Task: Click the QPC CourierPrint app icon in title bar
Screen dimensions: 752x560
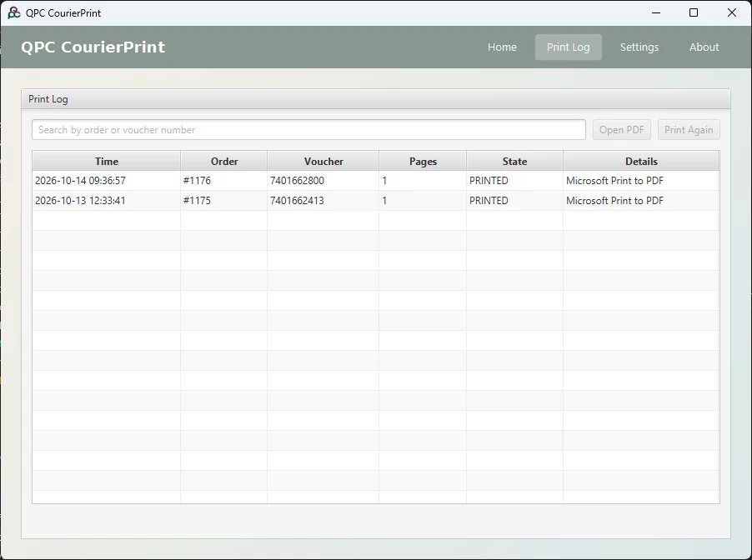Action: pos(14,13)
